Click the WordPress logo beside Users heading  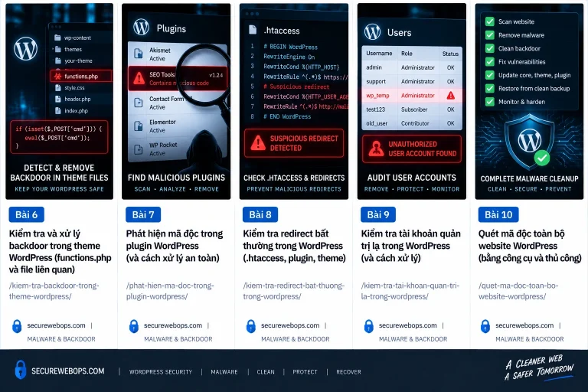pos(372,32)
